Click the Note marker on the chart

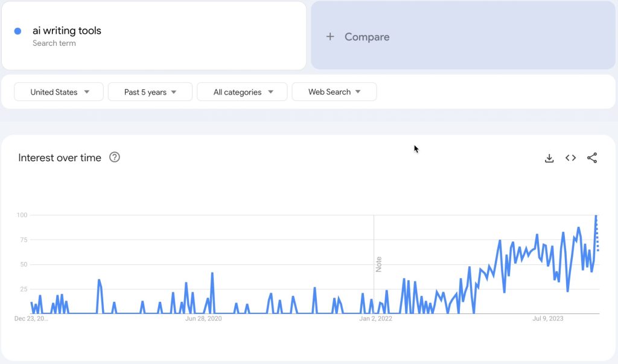click(379, 264)
